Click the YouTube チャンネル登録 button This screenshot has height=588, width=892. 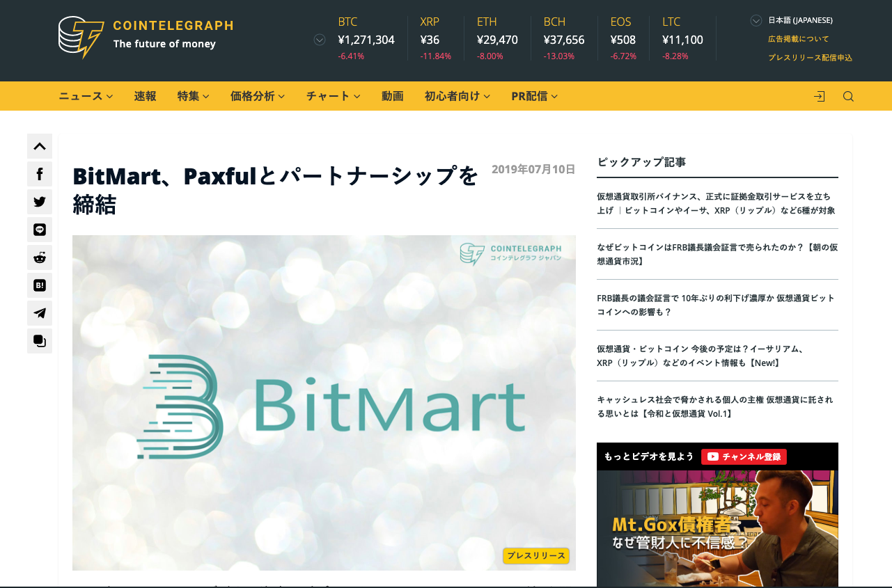click(x=744, y=456)
